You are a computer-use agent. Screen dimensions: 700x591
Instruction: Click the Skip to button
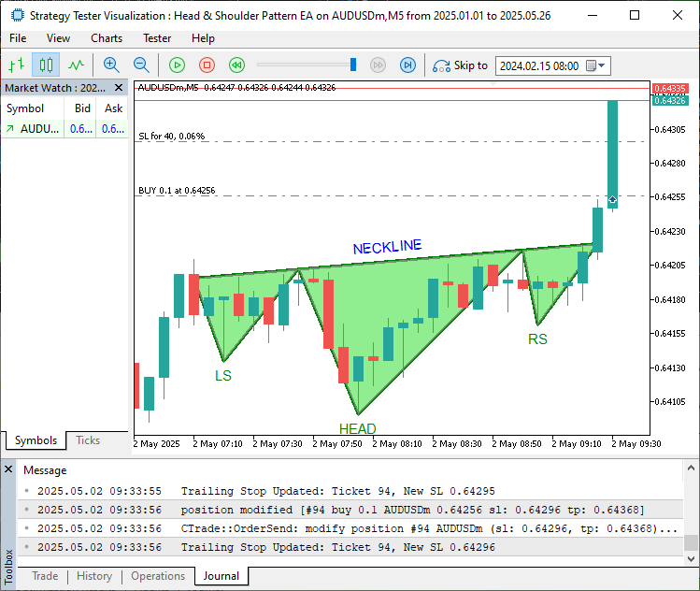click(460, 65)
